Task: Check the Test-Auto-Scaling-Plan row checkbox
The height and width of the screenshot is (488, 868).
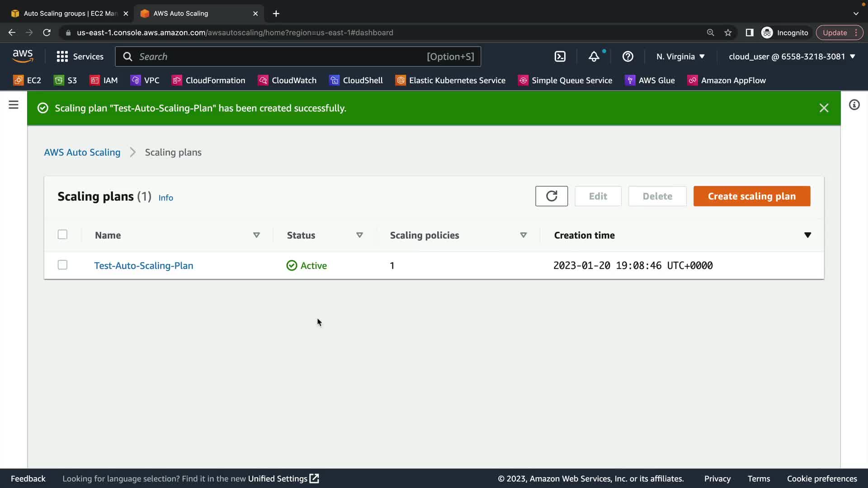Action: (62, 265)
